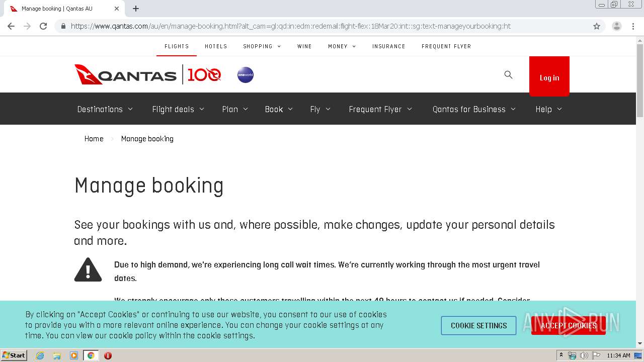The height and width of the screenshot is (362, 644).
Task: Click Chrome icon in taskbar
Action: point(91,355)
